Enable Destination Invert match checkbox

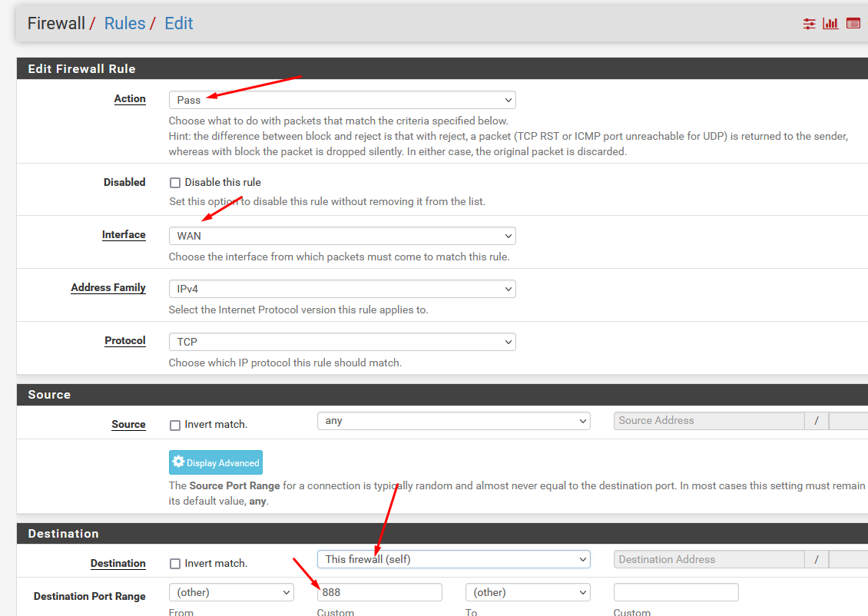[175, 564]
